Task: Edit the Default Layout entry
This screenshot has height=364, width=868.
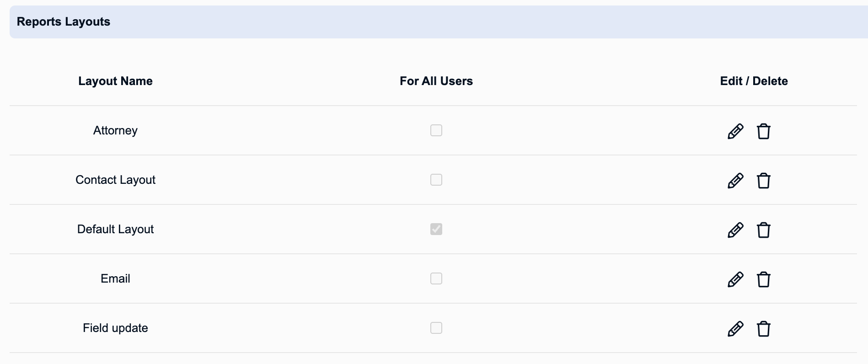Action: [x=735, y=230]
